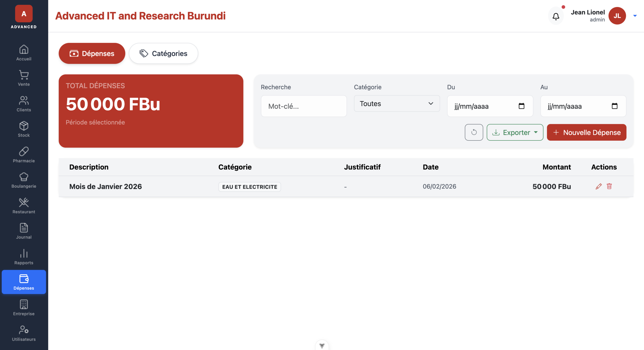The height and width of the screenshot is (350, 644).
Task: Go to Boulangerie module in sidebar
Action: tap(24, 180)
